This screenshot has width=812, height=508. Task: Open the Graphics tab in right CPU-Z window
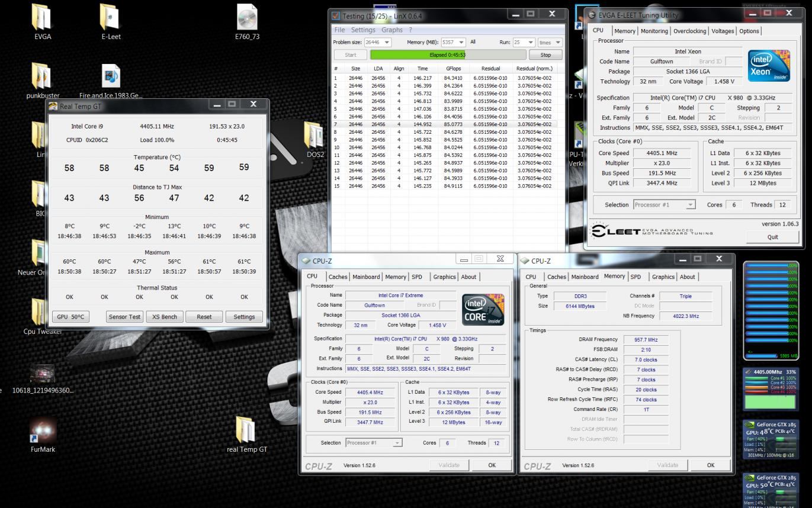coord(663,276)
